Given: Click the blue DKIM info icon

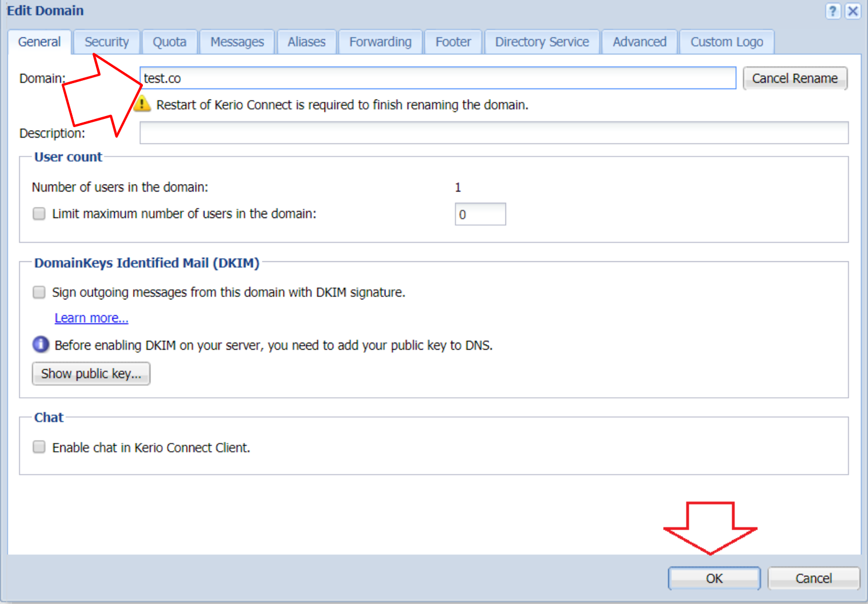Looking at the screenshot, I should (x=40, y=344).
